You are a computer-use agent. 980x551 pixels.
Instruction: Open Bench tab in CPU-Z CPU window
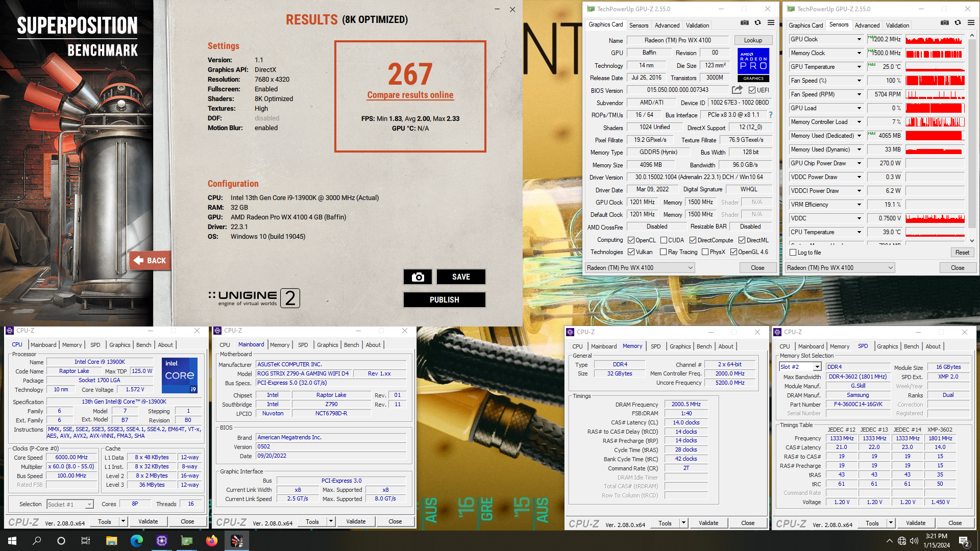[x=143, y=345]
